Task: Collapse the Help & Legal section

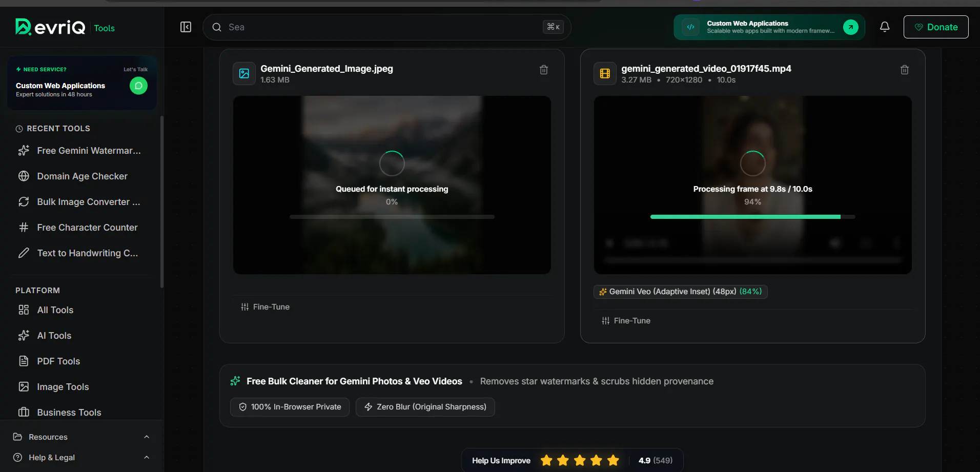Action: coord(82,457)
